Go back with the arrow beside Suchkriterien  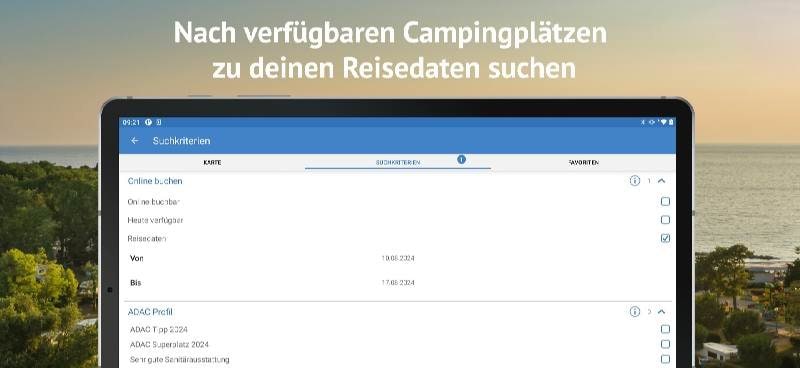click(x=135, y=141)
